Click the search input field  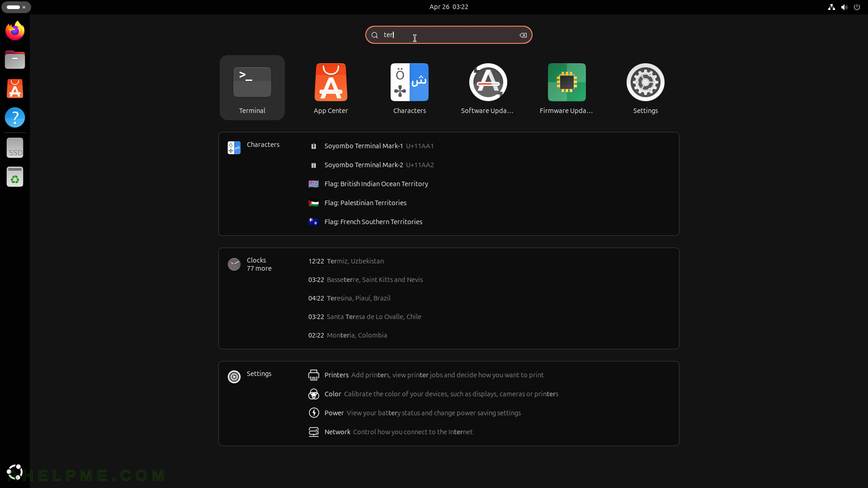(448, 35)
